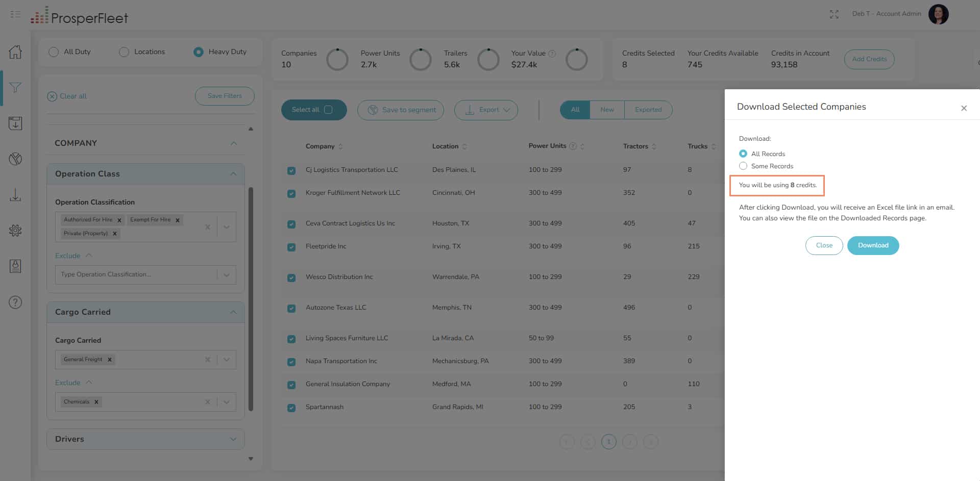Click the ProsperFleet logo
Viewport: 980px width, 481px height.
pos(80,16)
